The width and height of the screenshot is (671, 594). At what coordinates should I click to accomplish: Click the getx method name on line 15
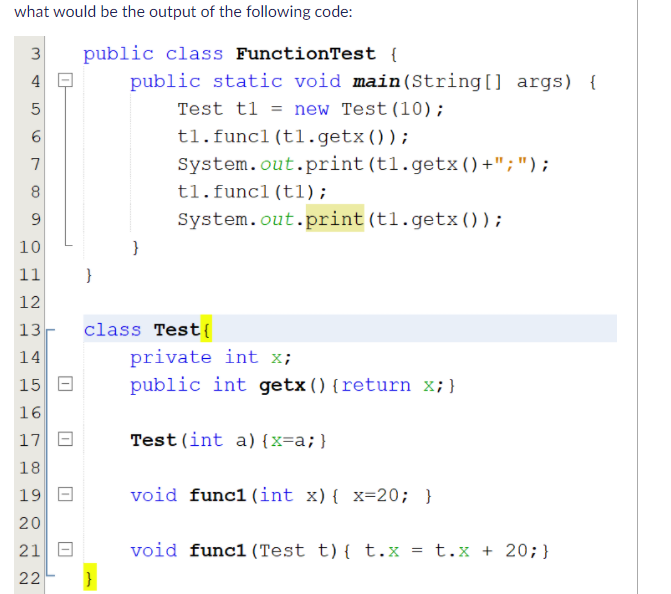coord(282,385)
